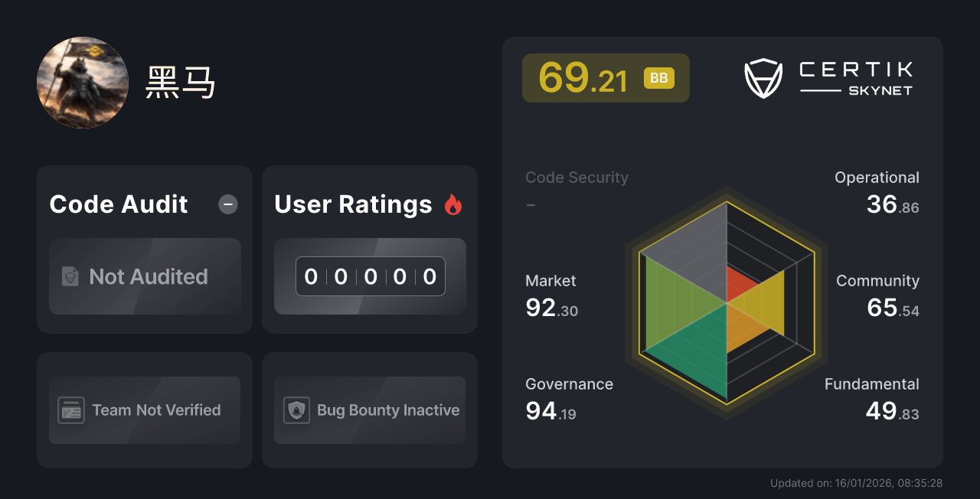Click the Team Not Verified badge icon
The height and width of the screenshot is (499, 980).
pos(71,410)
